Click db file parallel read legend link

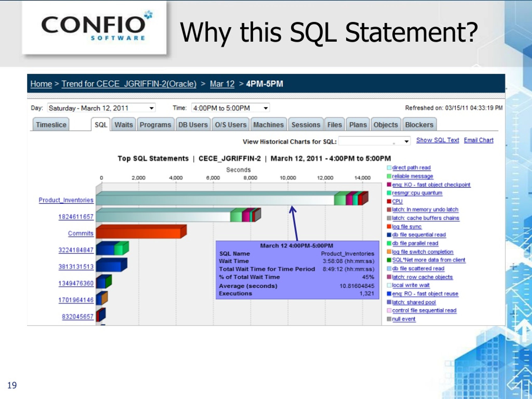(x=415, y=243)
